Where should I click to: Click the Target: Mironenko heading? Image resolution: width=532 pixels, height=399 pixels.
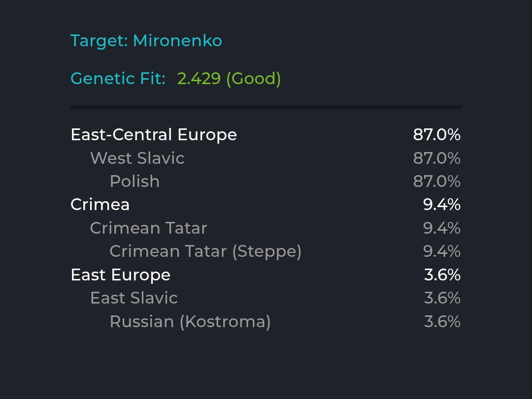coord(146,41)
